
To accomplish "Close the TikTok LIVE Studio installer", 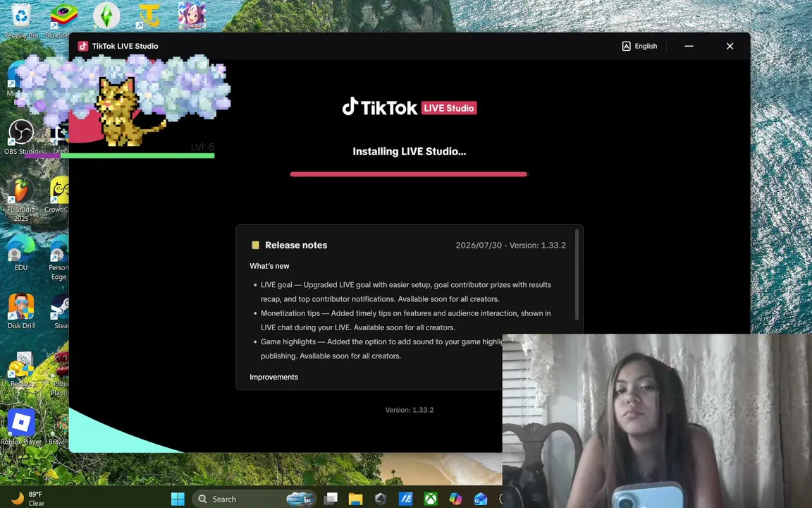I will 730,46.
